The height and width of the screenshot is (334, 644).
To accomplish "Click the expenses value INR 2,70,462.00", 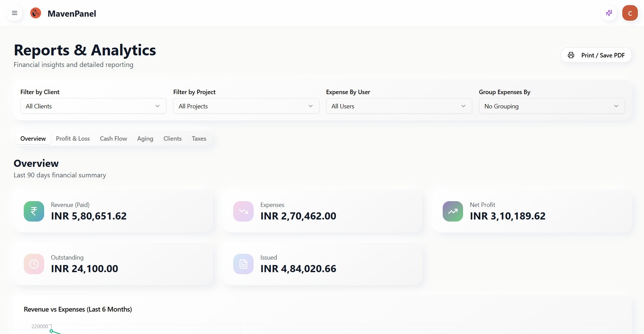I will click(298, 216).
